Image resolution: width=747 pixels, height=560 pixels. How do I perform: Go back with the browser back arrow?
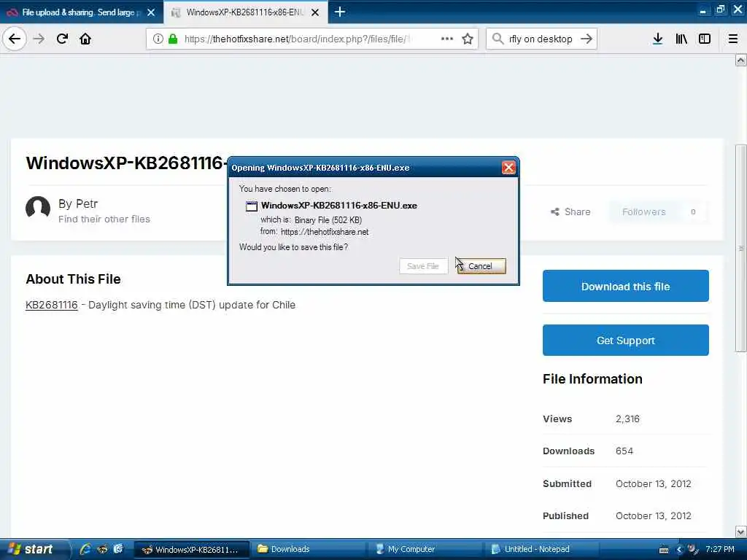(15, 39)
